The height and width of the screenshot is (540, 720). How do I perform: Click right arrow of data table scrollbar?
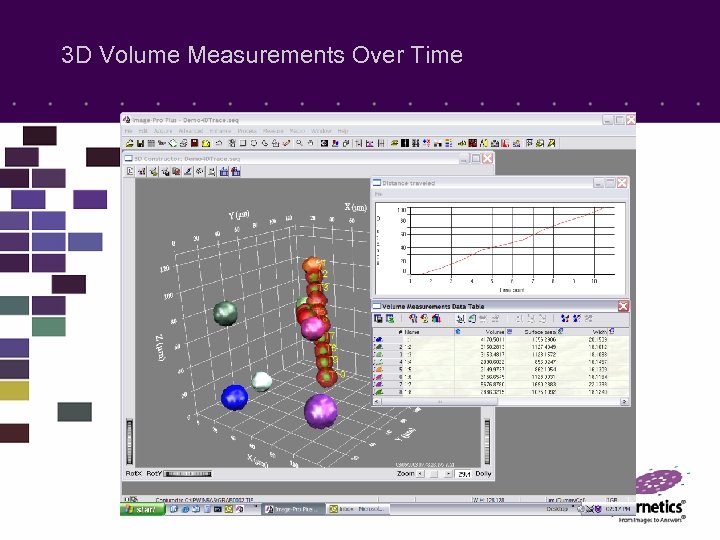tap(624, 402)
